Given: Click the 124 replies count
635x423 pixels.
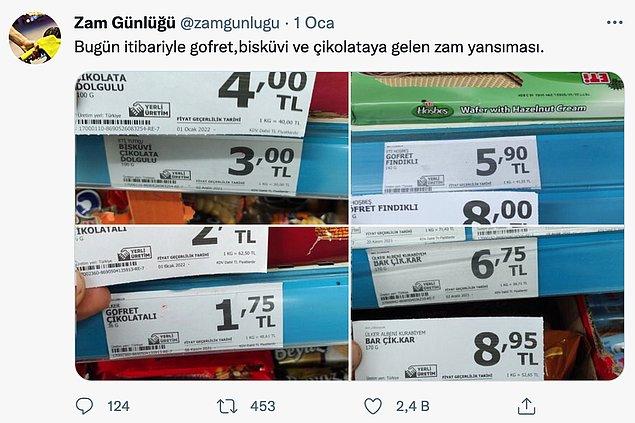Looking at the screenshot, I should 118,406.
